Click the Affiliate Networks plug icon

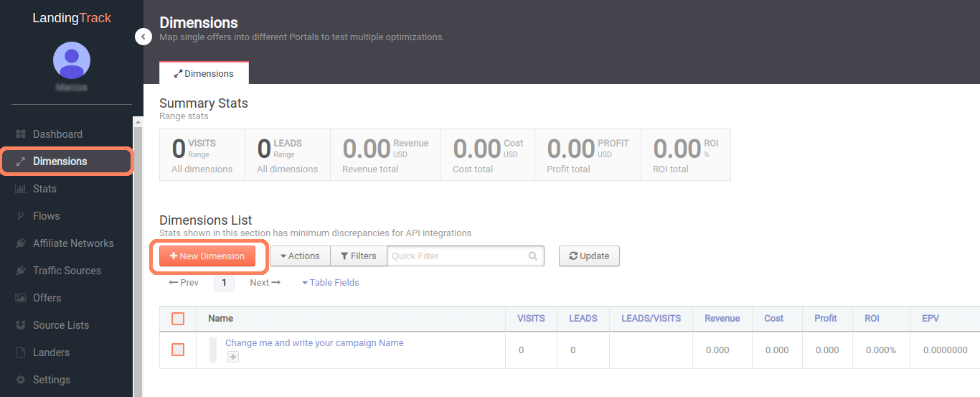[20, 243]
